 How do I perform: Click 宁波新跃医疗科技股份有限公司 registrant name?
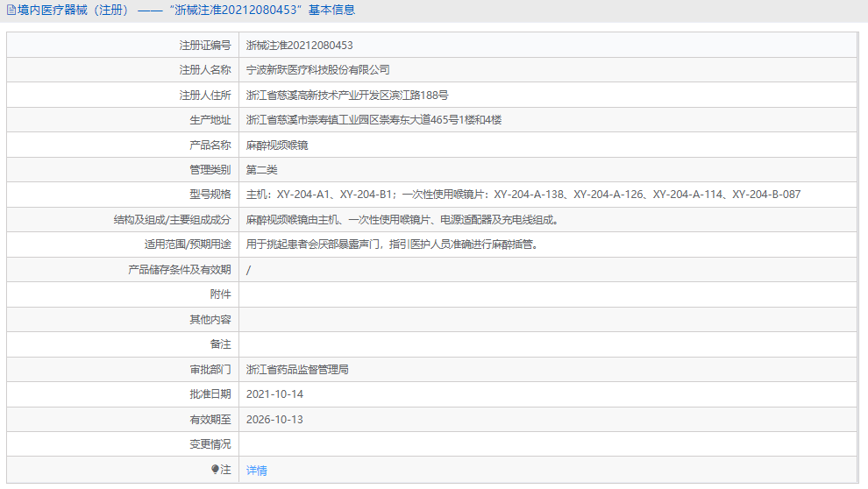pos(317,70)
